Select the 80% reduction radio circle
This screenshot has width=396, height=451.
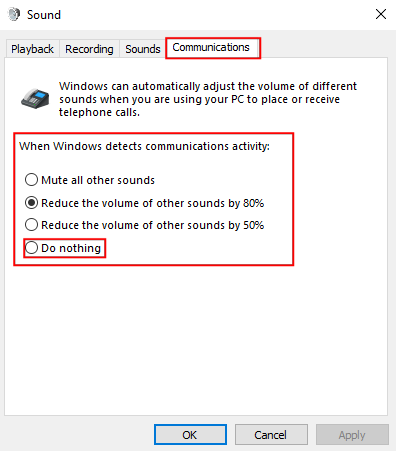tap(31, 203)
